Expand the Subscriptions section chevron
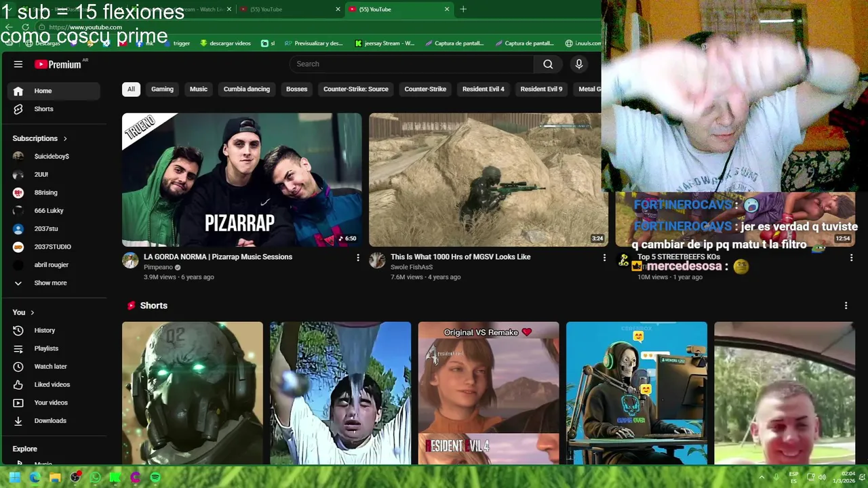The height and width of the screenshot is (488, 868). (65, 138)
